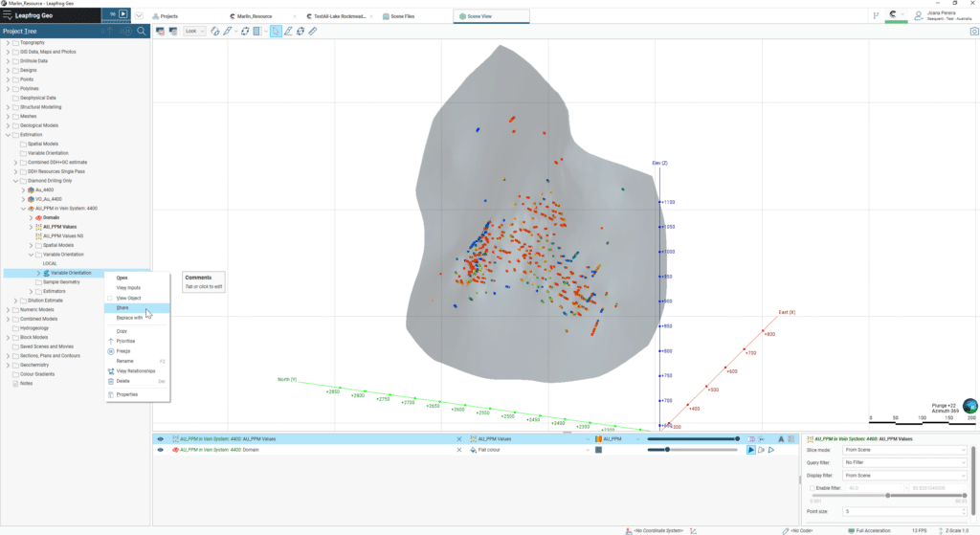The width and height of the screenshot is (980, 535).
Task: Open the Look dropdown in toolbar
Action: point(192,31)
